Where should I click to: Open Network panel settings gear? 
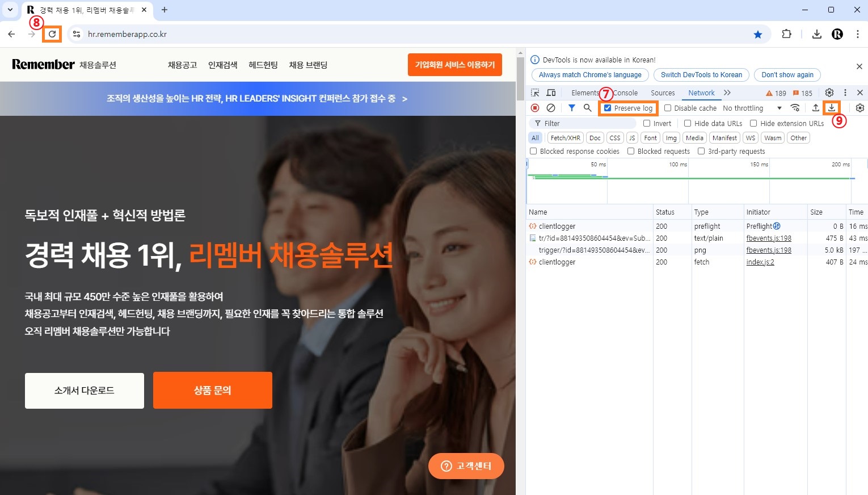point(860,108)
